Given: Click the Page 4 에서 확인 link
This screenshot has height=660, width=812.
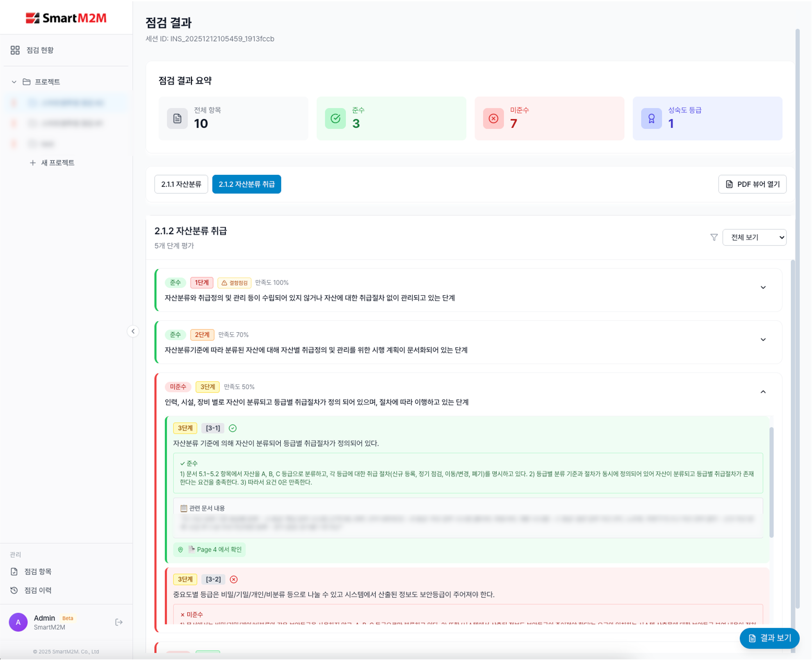Looking at the screenshot, I should tap(210, 550).
